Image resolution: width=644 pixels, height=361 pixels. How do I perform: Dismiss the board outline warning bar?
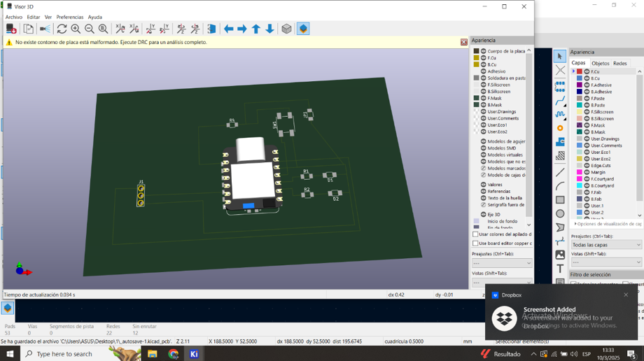463,42
